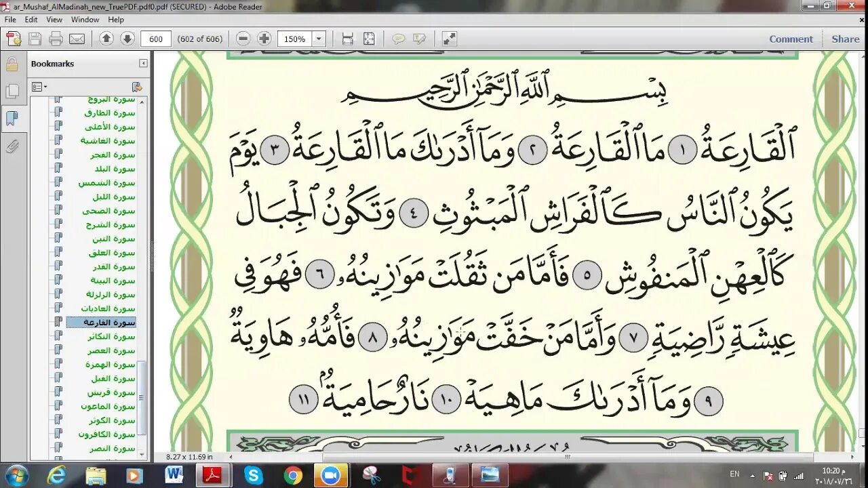Image resolution: width=868 pixels, height=488 pixels.
Task: Open the View menu
Action: point(54,20)
